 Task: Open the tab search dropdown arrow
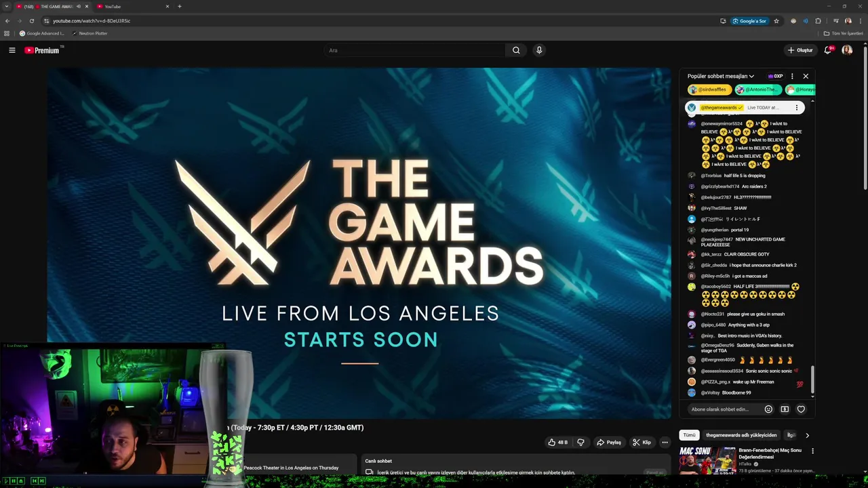[x=6, y=6]
